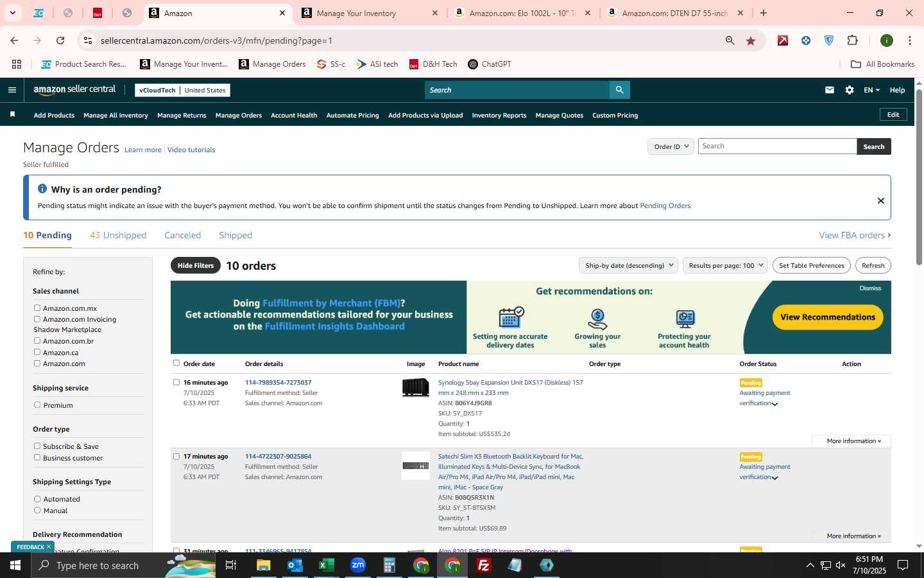This screenshot has height=578, width=924.
Task: Open the browser extensions puzzle icon
Action: point(852,40)
